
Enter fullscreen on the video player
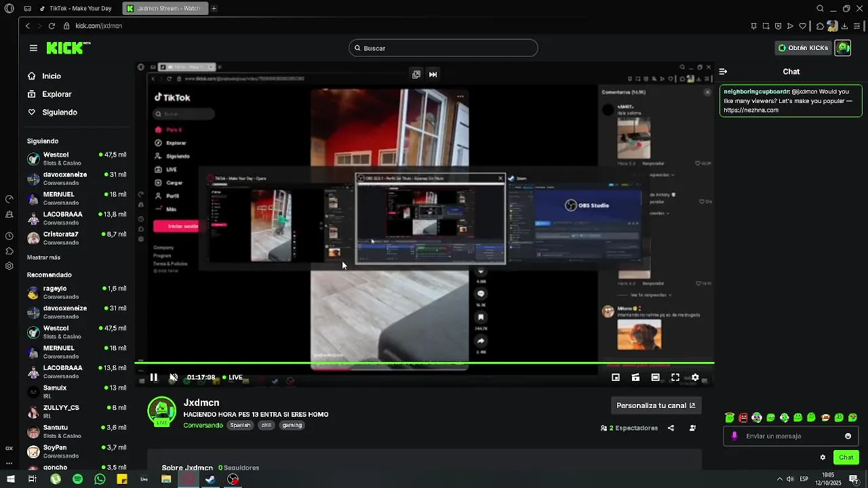tap(675, 378)
